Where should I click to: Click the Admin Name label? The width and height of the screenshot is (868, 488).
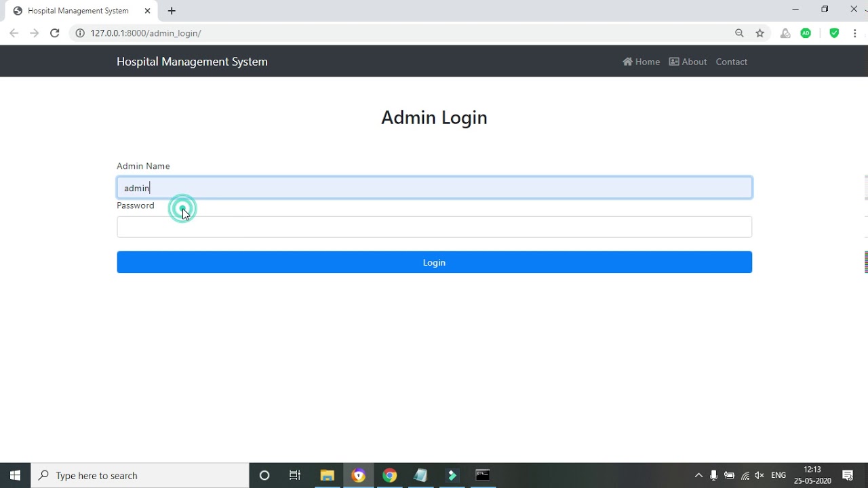pyautogui.click(x=143, y=166)
